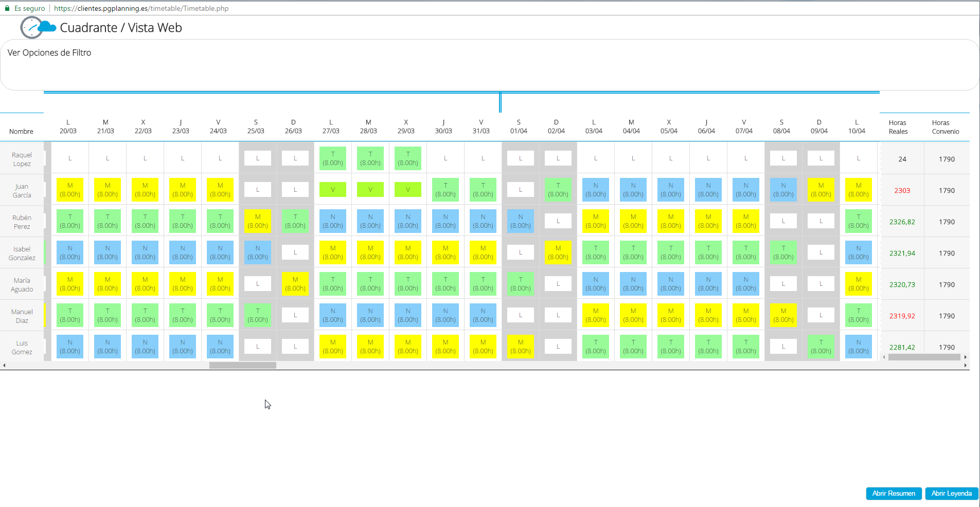This screenshot has width=980, height=507.
Task: Select Raquel Lopez's name in the Nombre column
Action: coord(22,159)
